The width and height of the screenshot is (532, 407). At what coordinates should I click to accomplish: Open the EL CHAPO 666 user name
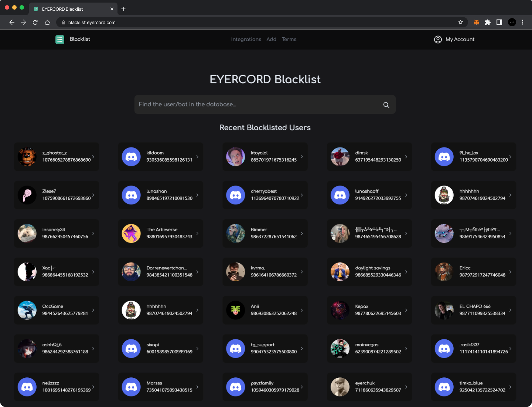tap(475, 306)
